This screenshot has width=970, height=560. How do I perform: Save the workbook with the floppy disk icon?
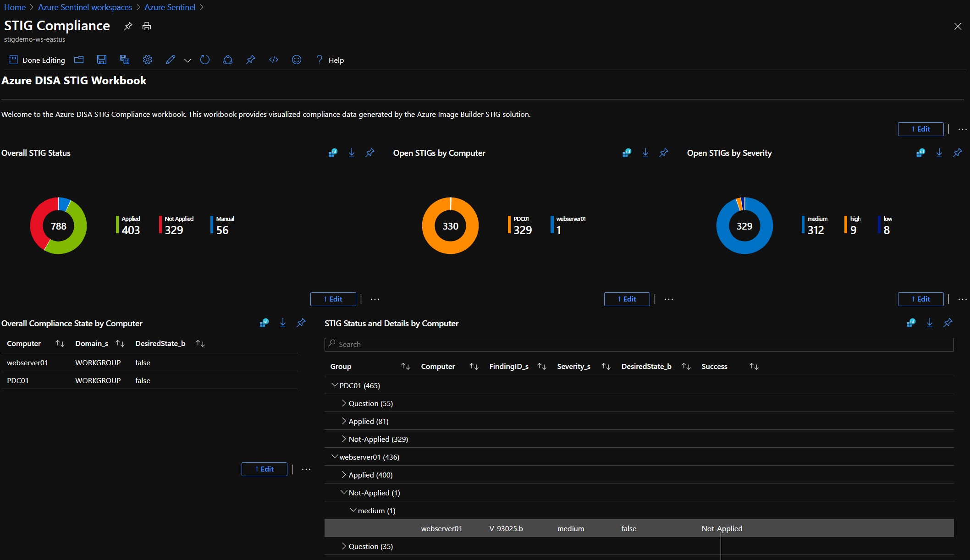click(102, 60)
